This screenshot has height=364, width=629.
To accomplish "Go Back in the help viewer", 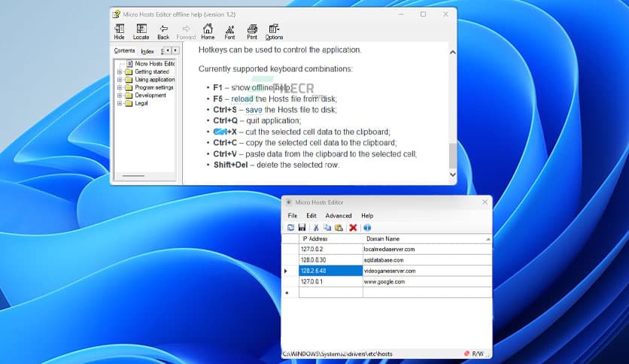I will pos(163,32).
